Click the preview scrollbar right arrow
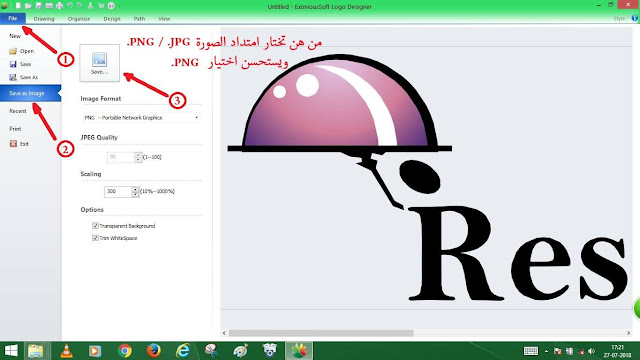Viewport: 640px width, 360px height. [628, 333]
